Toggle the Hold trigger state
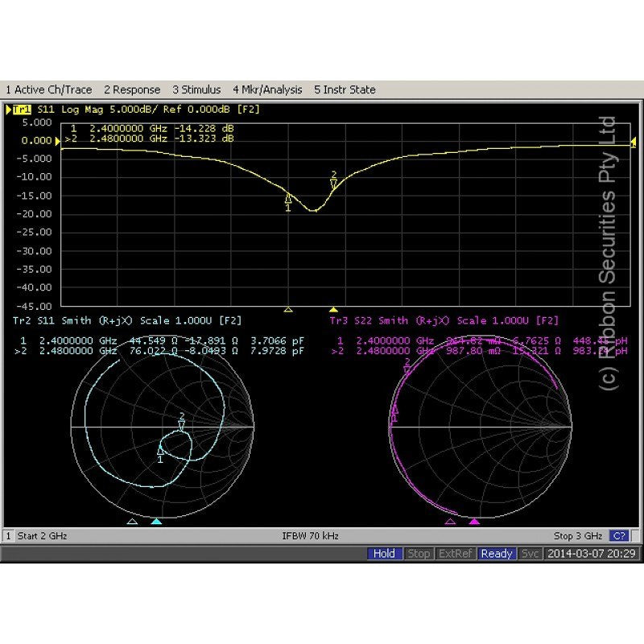 pyautogui.click(x=385, y=554)
